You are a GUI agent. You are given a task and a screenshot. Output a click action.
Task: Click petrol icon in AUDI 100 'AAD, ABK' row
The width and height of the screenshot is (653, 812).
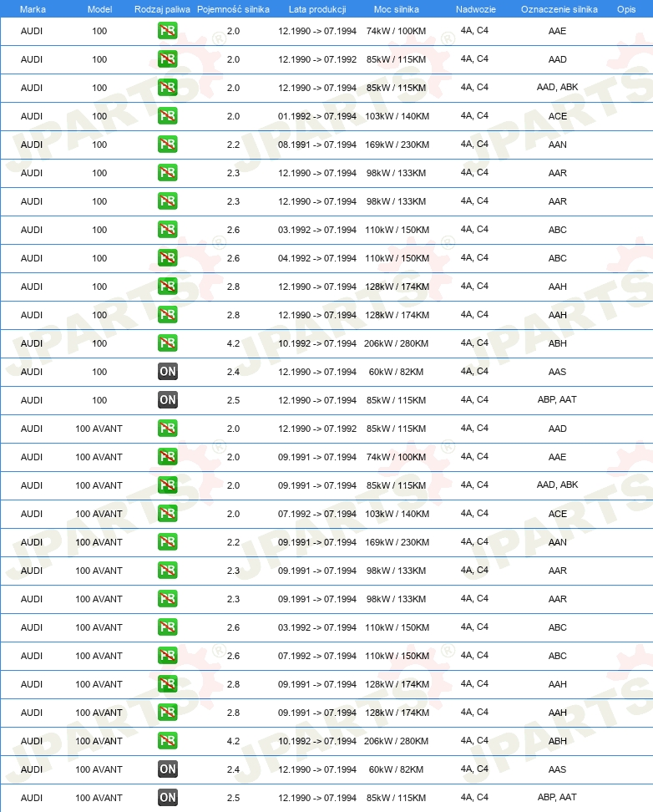167,88
